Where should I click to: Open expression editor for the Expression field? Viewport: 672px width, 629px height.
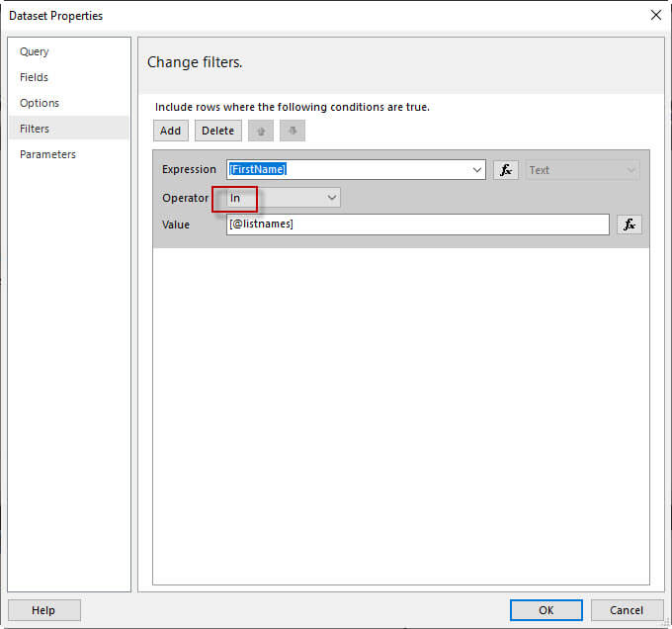(x=506, y=170)
